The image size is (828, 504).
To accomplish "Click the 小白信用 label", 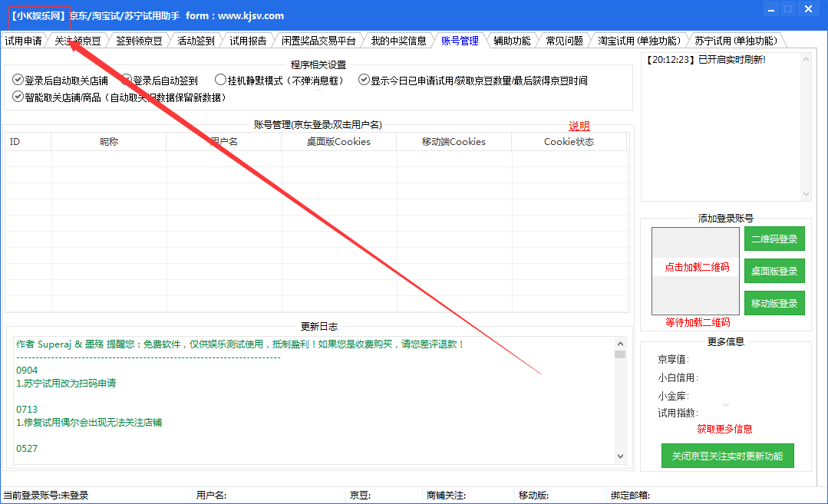I will pyautogui.click(x=678, y=377).
